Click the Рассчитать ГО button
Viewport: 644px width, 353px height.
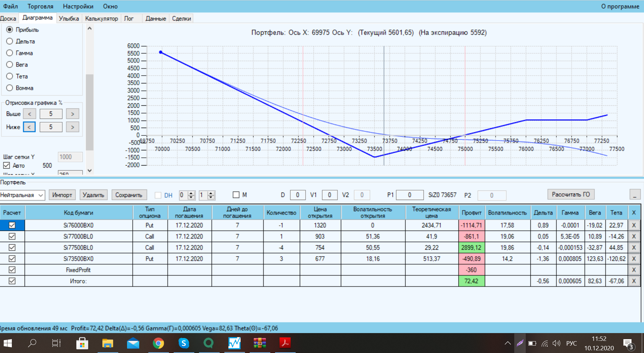[x=571, y=194]
